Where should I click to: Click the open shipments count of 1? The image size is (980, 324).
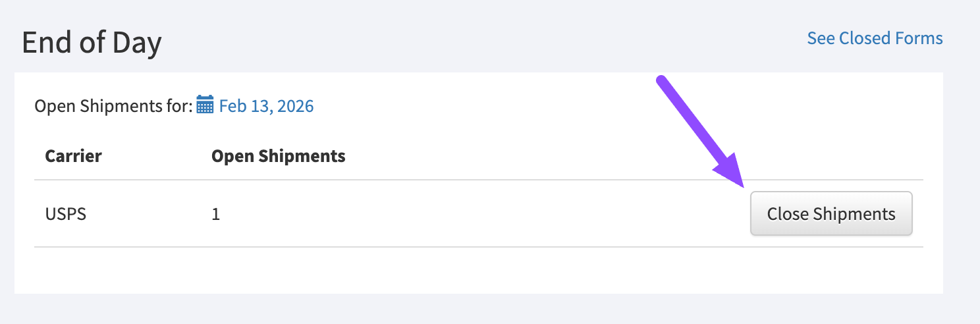pos(216,214)
